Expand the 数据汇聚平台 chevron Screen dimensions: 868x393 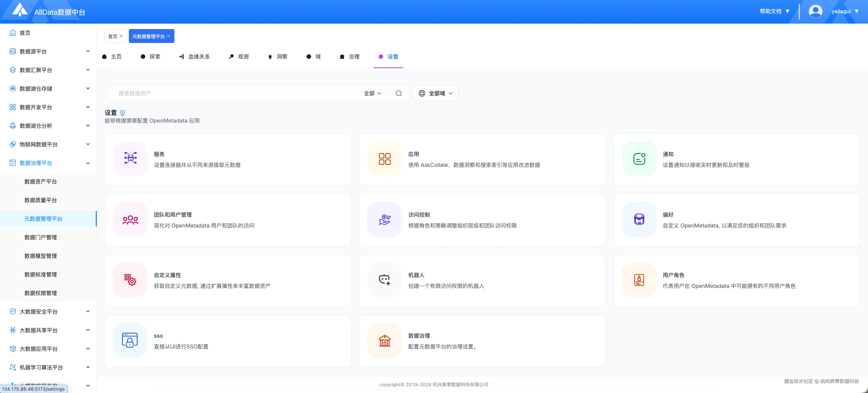(88, 70)
